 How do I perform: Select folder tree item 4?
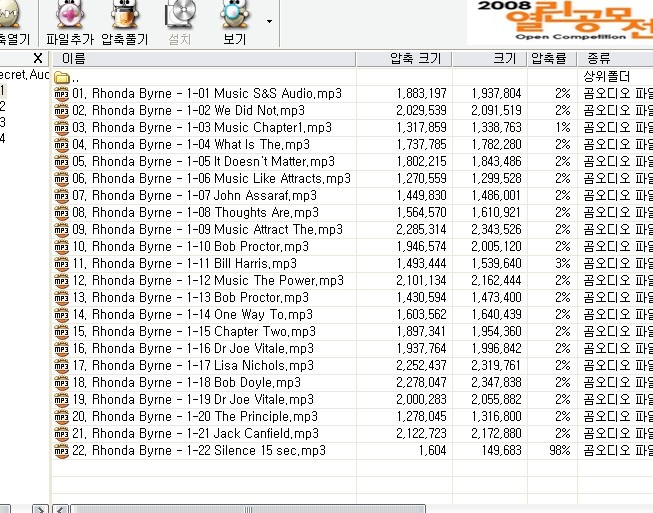[x=3, y=138]
